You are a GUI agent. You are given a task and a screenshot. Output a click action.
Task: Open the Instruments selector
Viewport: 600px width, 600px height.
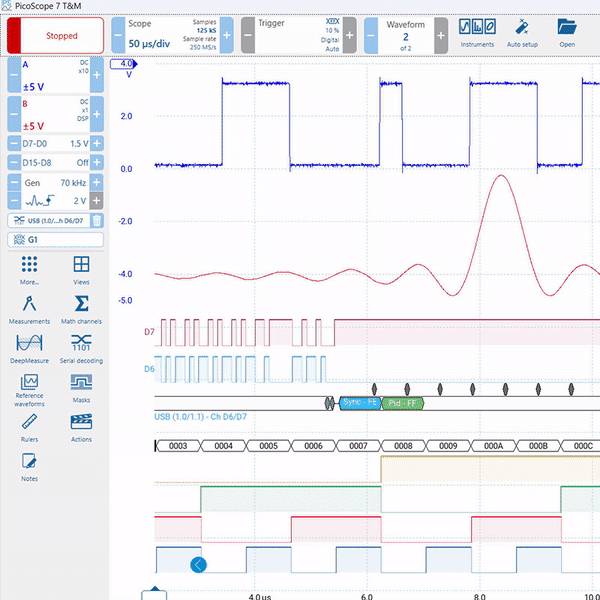[x=477, y=33]
